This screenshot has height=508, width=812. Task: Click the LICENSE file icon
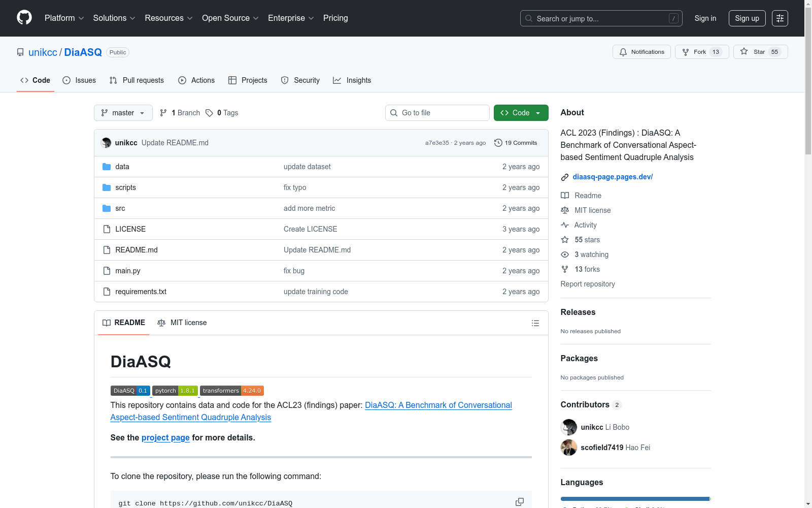coord(107,229)
